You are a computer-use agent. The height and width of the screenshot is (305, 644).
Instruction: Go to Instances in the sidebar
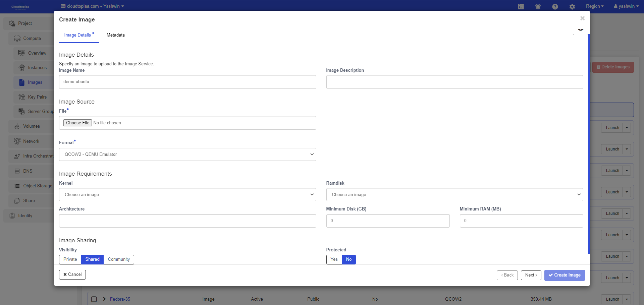(x=37, y=68)
